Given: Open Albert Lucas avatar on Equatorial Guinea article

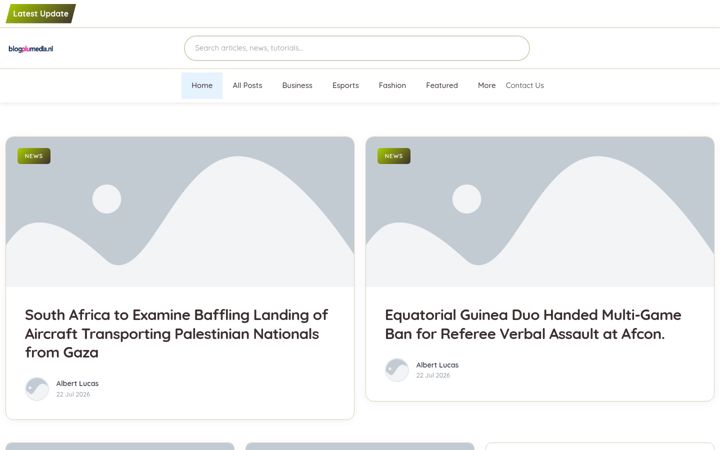Looking at the screenshot, I should [x=397, y=370].
